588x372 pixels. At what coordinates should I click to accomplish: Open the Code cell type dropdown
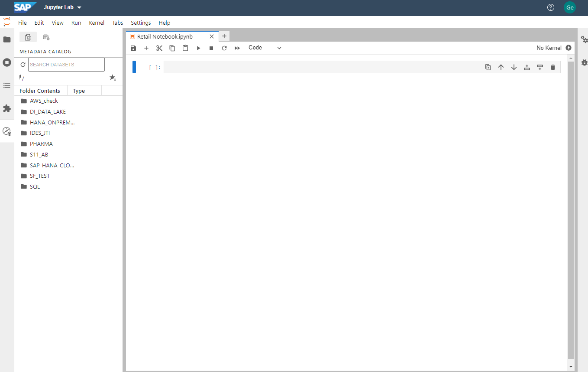pyautogui.click(x=265, y=48)
